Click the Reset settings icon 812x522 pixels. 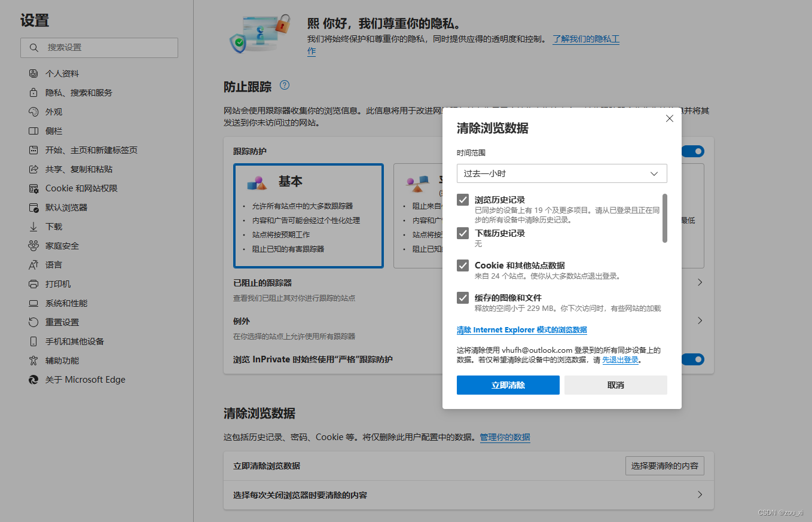click(x=33, y=322)
